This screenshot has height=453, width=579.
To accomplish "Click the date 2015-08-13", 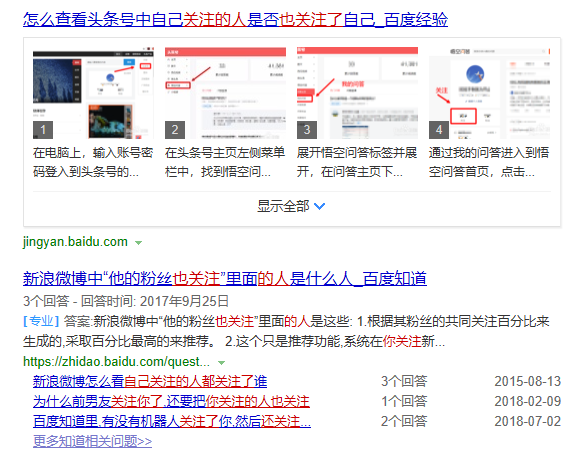I will coord(528,381).
